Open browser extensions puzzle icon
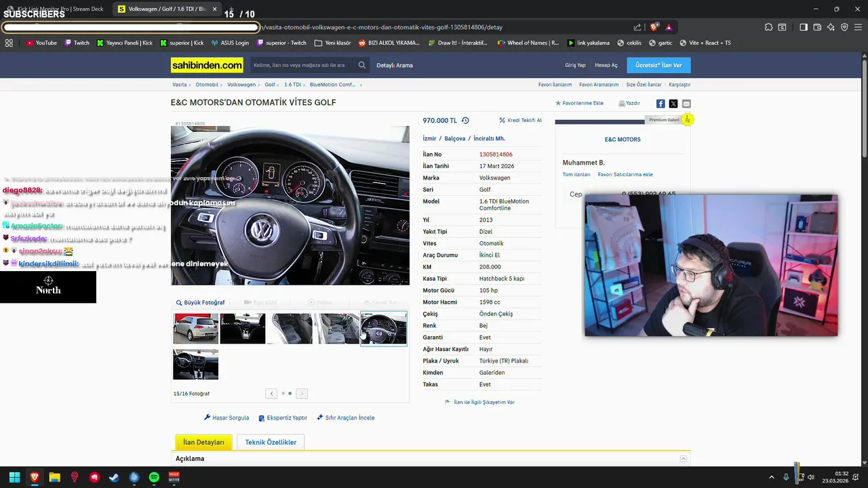 tap(768, 27)
